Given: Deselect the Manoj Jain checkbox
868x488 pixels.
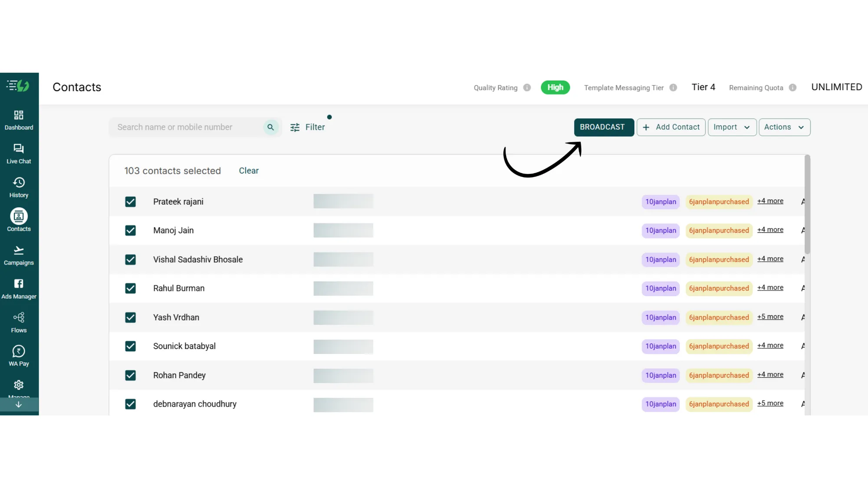Looking at the screenshot, I should 130,230.
